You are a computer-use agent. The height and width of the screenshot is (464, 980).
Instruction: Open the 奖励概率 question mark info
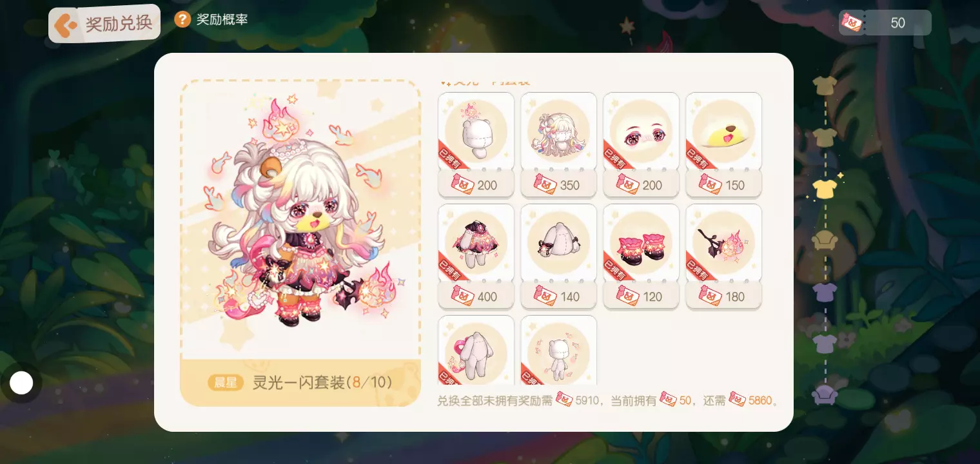[x=182, y=19]
